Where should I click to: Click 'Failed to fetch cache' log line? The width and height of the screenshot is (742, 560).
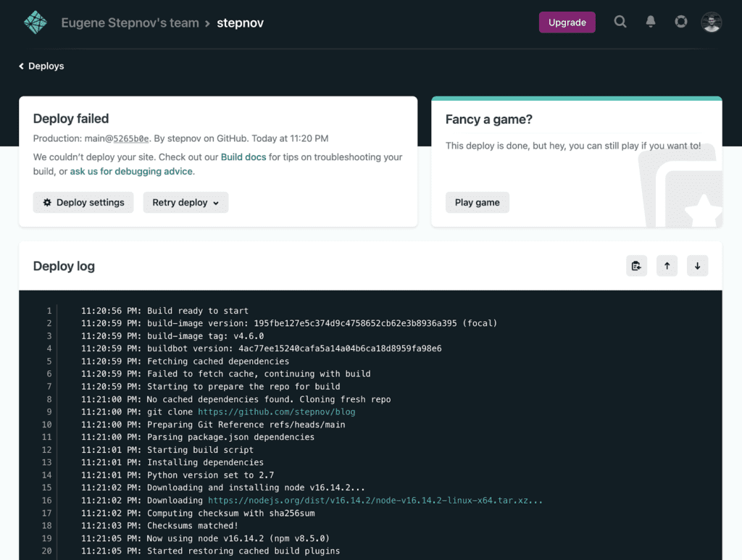pyautogui.click(x=226, y=374)
